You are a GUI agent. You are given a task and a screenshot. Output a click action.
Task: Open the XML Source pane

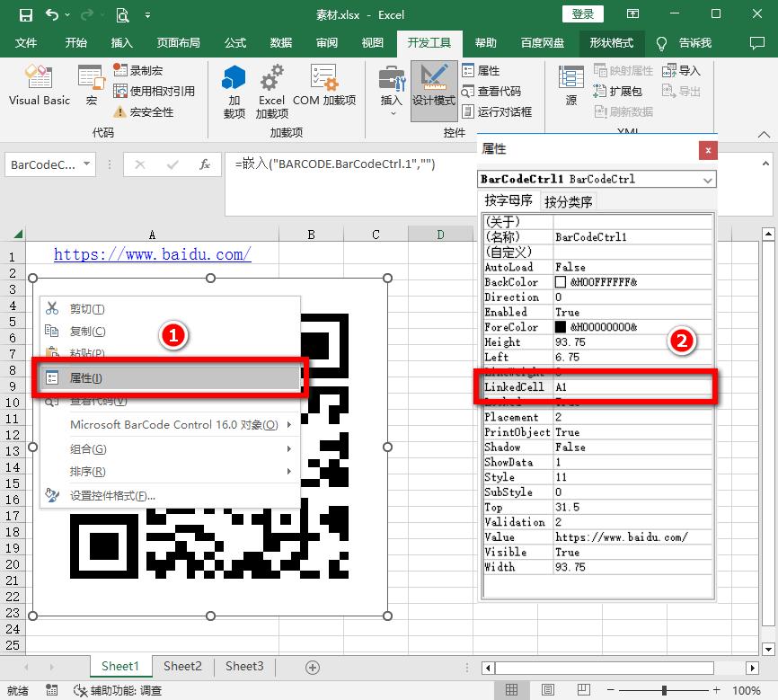tap(571, 84)
